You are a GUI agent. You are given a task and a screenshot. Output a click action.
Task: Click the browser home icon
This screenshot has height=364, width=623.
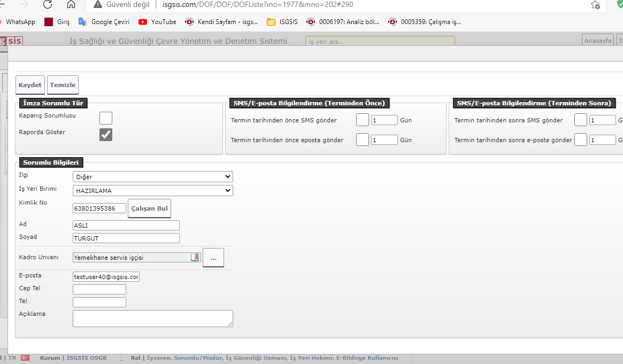(71, 5)
